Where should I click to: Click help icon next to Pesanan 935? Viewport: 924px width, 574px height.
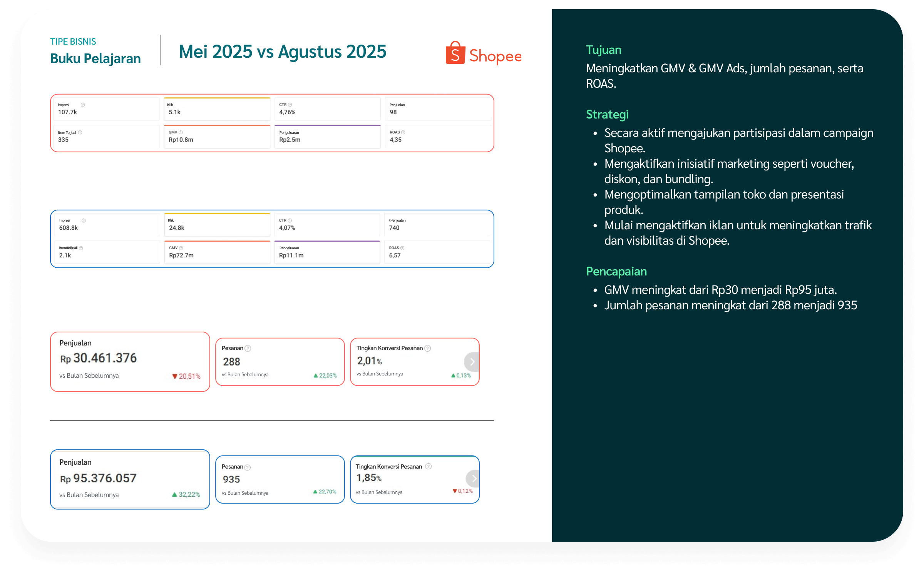pos(248,467)
